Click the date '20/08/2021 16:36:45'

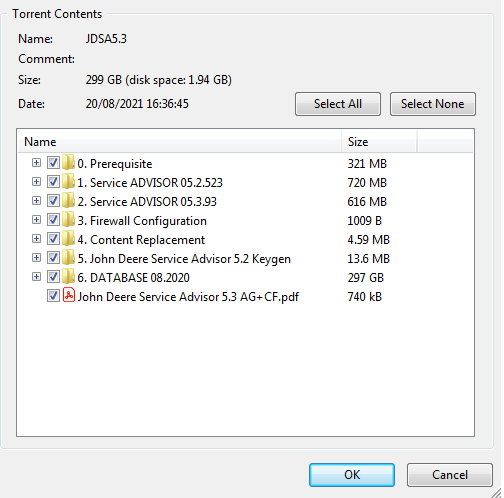coord(137,104)
